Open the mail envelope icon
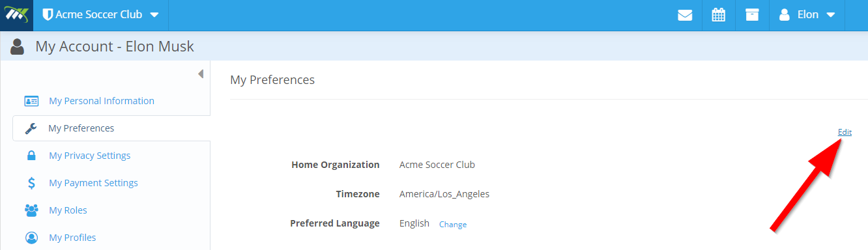 tap(685, 15)
